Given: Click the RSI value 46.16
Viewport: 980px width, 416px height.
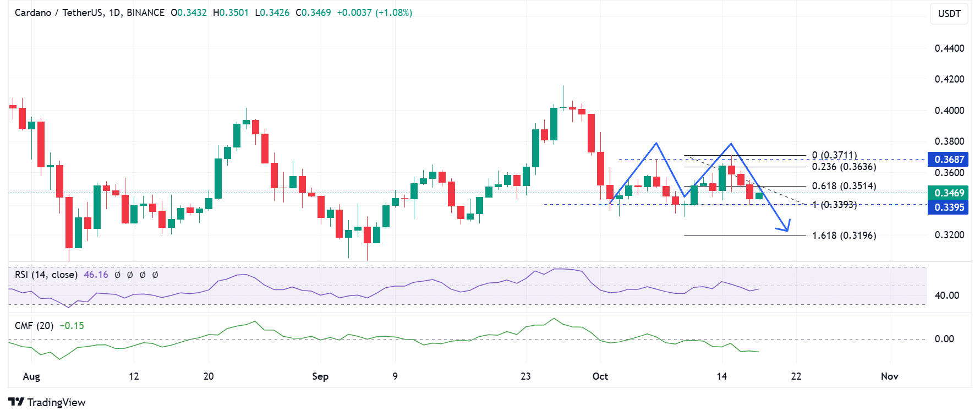Looking at the screenshot, I should click(96, 275).
